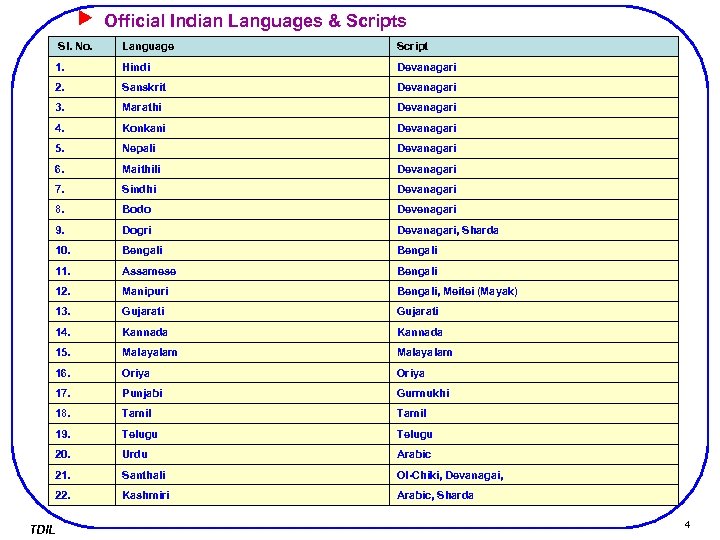Click the 'Dogri' language cell
The width and height of the screenshot is (720, 540).
coord(253,230)
